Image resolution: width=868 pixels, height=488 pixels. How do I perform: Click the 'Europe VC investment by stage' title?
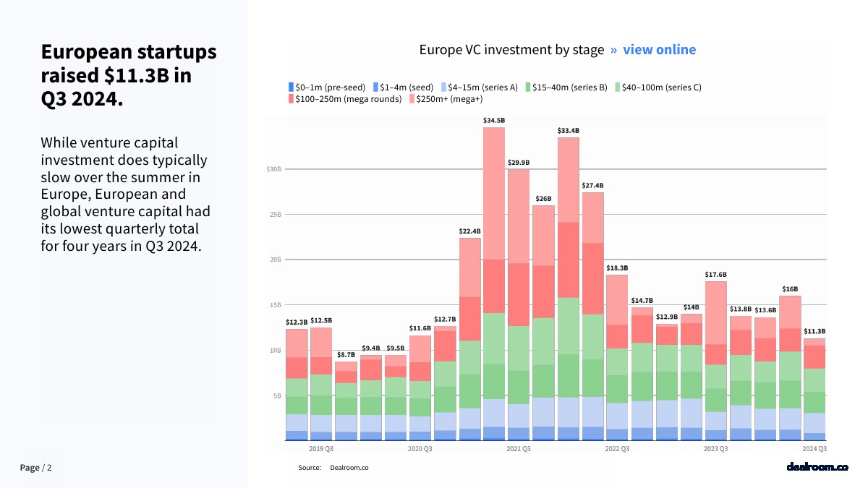pyautogui.click(x=511, y=50)
